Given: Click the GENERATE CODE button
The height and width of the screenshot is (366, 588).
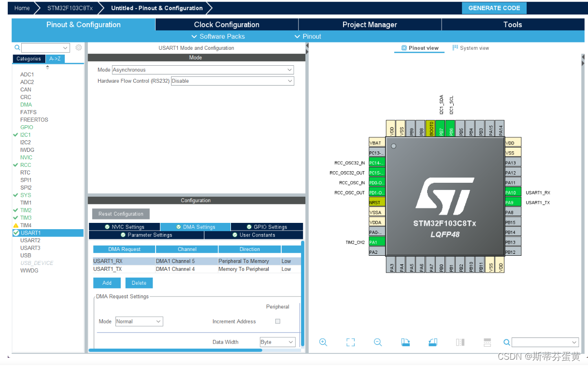Looking at the screenshot, I should 494,8.
